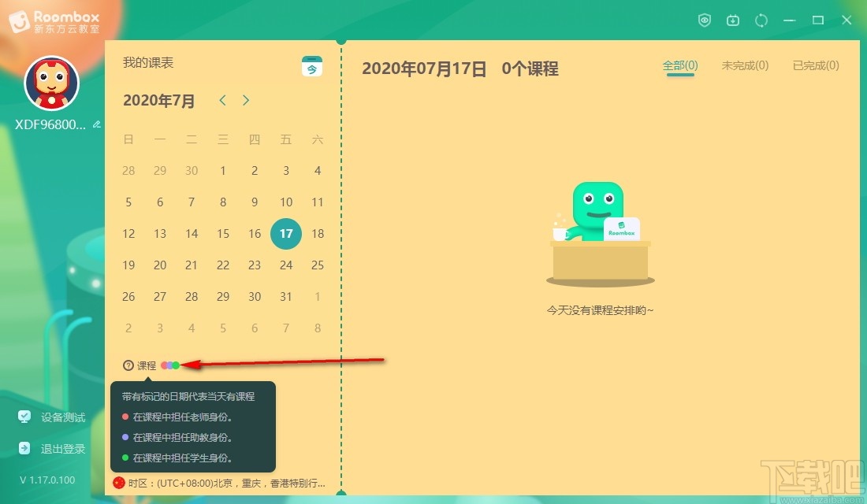Click the green today calendar icon
Viewport: 867px width, 504px height.
(x=312, y=67)
